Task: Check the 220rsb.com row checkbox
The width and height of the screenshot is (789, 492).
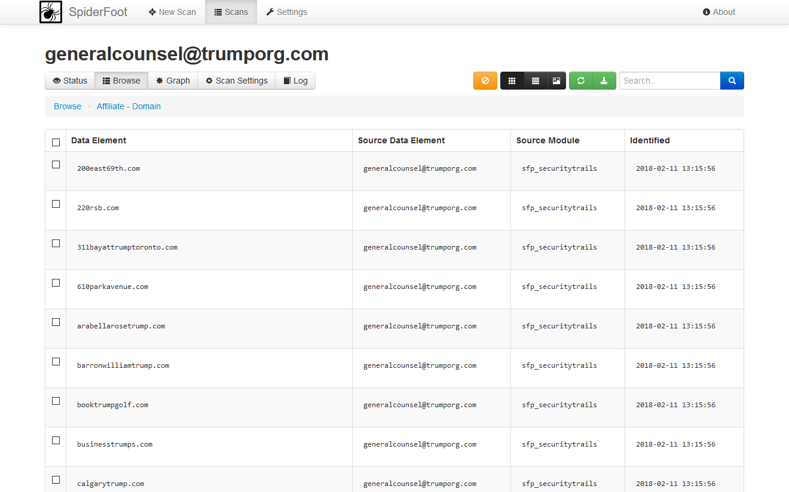Action: [x=56, y=204]
